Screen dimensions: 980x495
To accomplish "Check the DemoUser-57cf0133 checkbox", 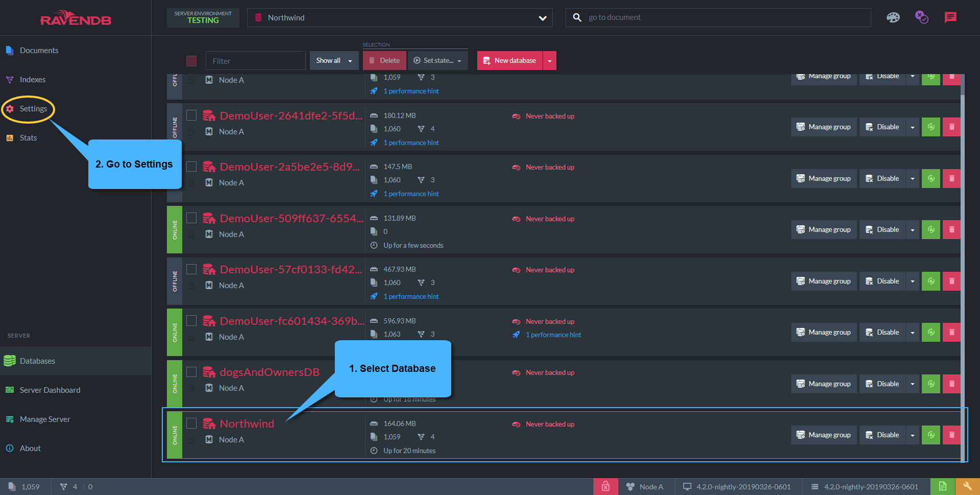I will 191,269.
